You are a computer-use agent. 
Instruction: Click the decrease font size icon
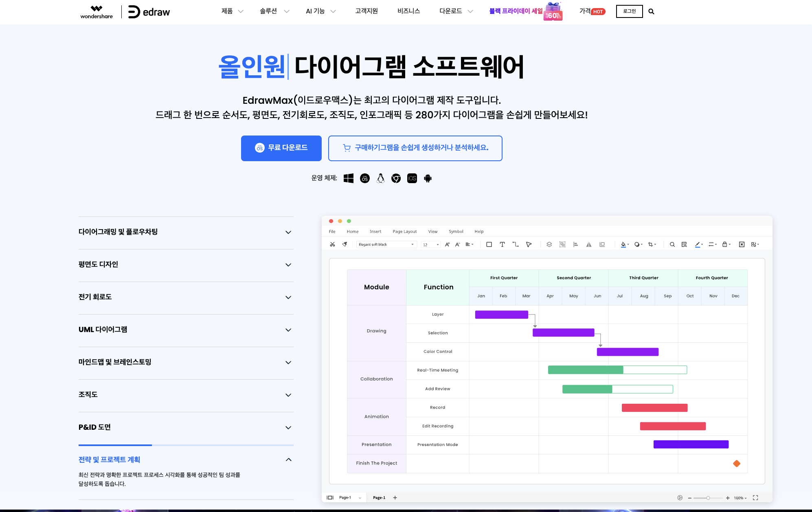pyautogui.click(x=457, y=245)
